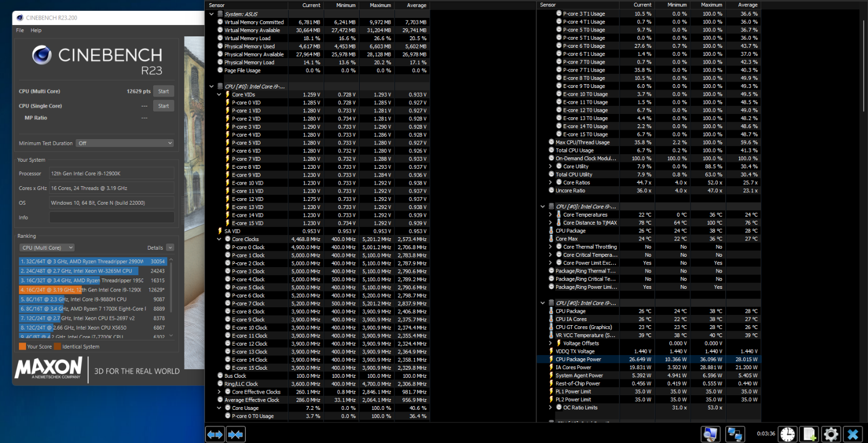Click the Maximum column header in left panel
The width and height of the screenshot is (868, 443).
[x=380, y=5]
